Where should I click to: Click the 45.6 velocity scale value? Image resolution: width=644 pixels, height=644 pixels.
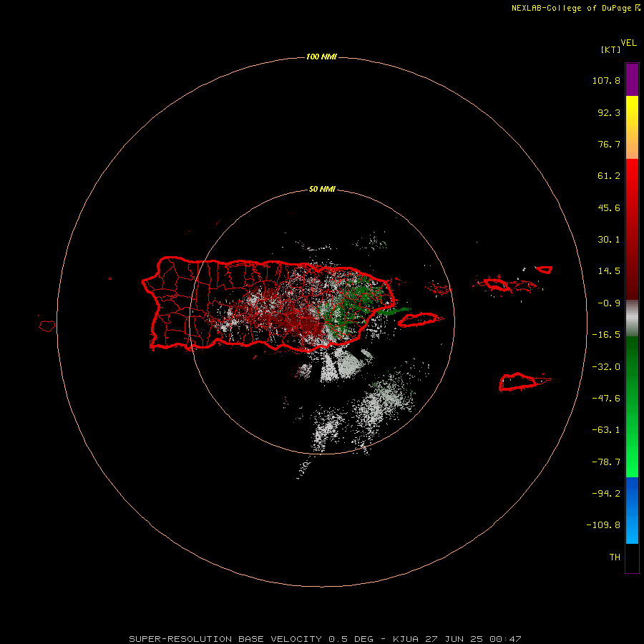(609, 208)
